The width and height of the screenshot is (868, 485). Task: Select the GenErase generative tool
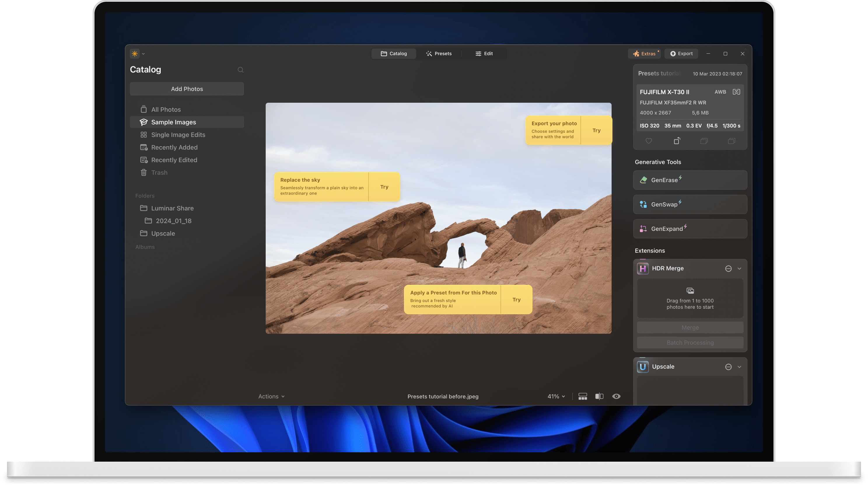click(x=689, y=180)
